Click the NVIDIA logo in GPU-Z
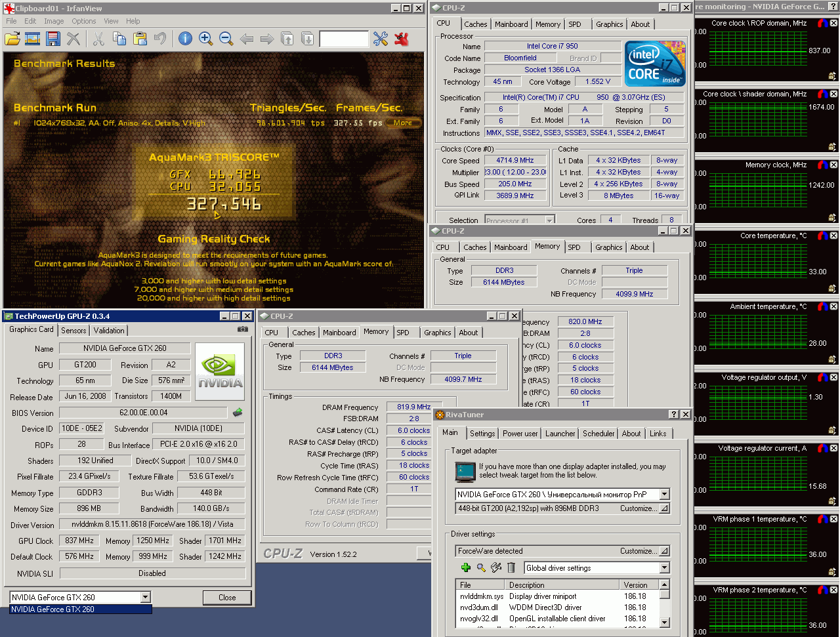840x637 pixels. point(220,371)
